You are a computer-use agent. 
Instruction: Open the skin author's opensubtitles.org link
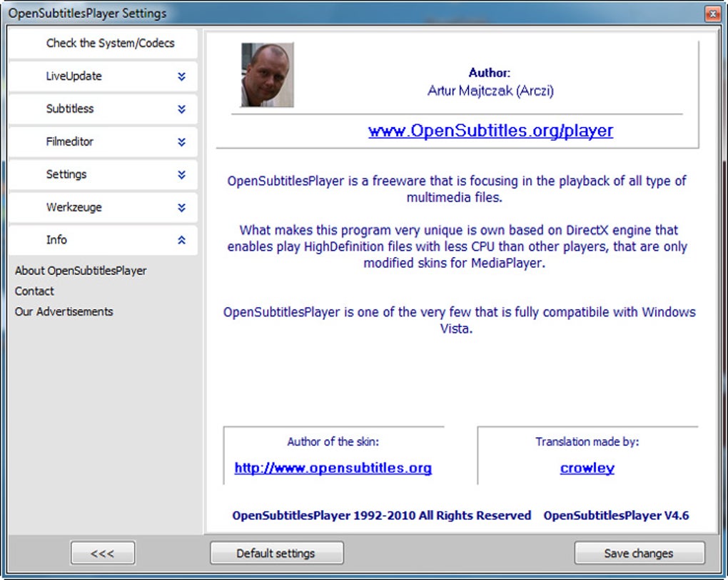pyautogui.click(x=333, y=468)
